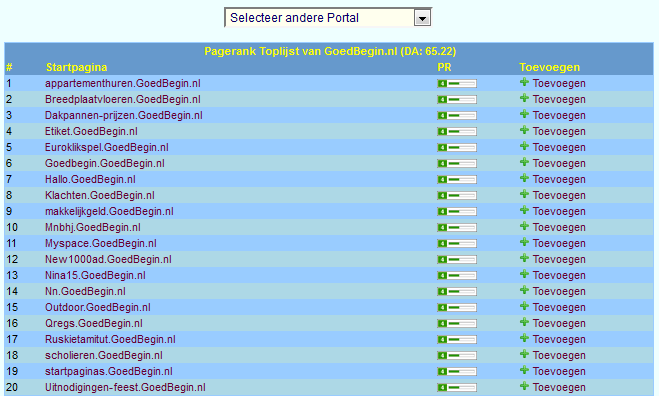Click PageRank bar for appartementhuren row
Image resolution: width=659 pixels, height=396 pixels.
point(457,84)
